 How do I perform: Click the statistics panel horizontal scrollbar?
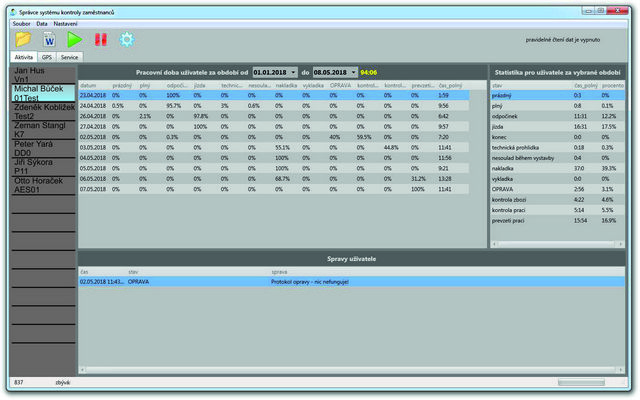coord(558,244)
